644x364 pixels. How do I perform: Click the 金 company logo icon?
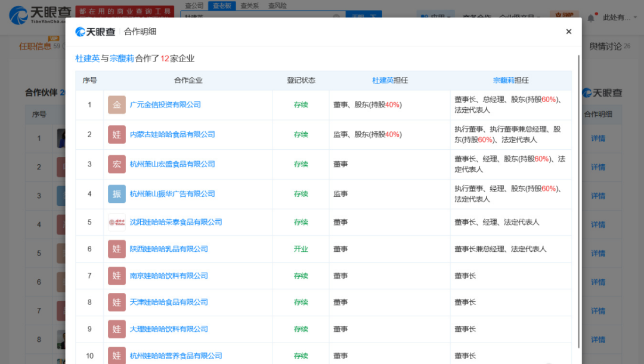tap(117, 105)
